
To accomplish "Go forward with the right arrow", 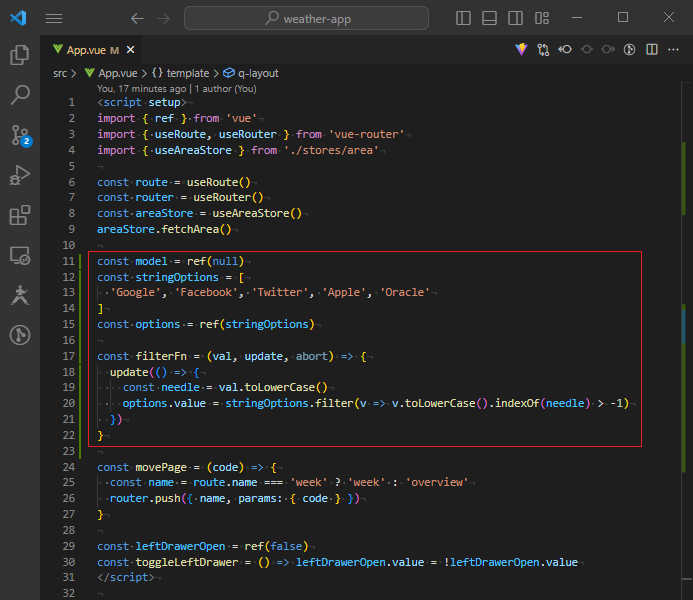I will pos(164,19).
